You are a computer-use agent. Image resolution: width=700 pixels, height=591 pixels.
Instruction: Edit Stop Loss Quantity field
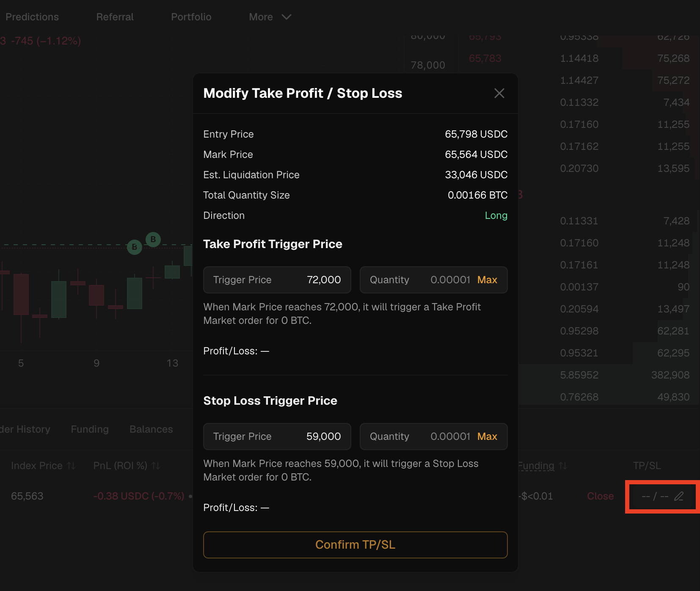[434, 436]
